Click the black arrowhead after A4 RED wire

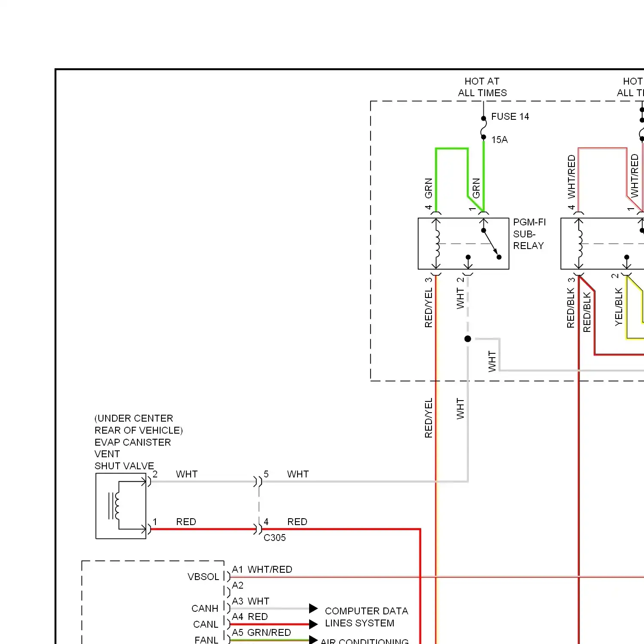click(313, 624)
